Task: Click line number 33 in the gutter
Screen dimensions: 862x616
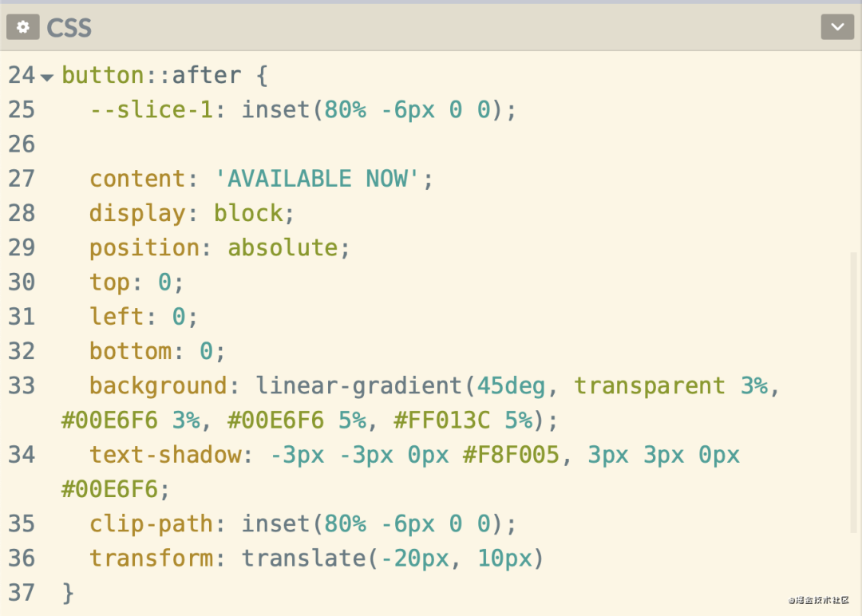Action: [22, 386]
